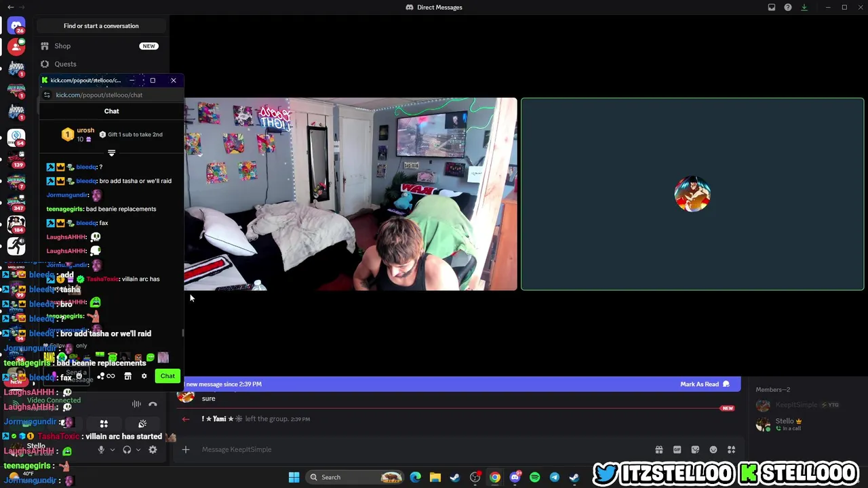Click Gift 1 sub to take 2nd
Screen dimensions: 868x488
(x=131, y=134)
